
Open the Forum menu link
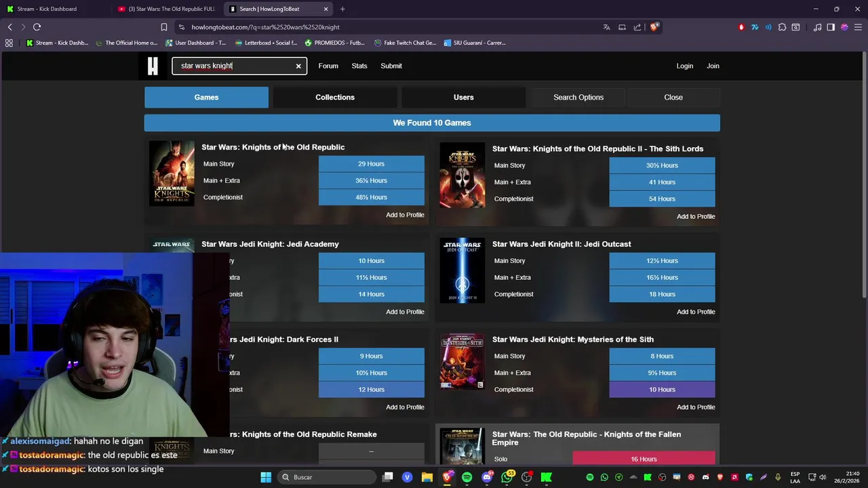click(x=328, y=66)
